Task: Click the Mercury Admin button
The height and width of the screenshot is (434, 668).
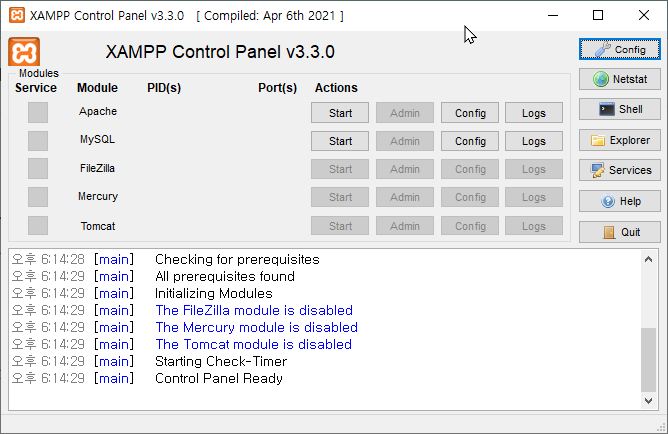Action: tap(405, 197)
